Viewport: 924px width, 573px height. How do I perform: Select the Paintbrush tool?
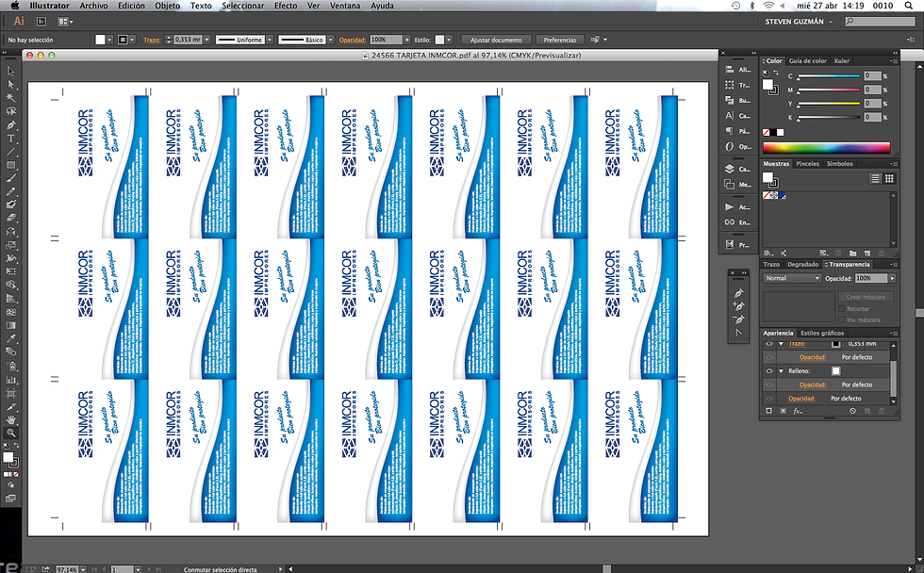pyautogui.click(x=10, y=178)
